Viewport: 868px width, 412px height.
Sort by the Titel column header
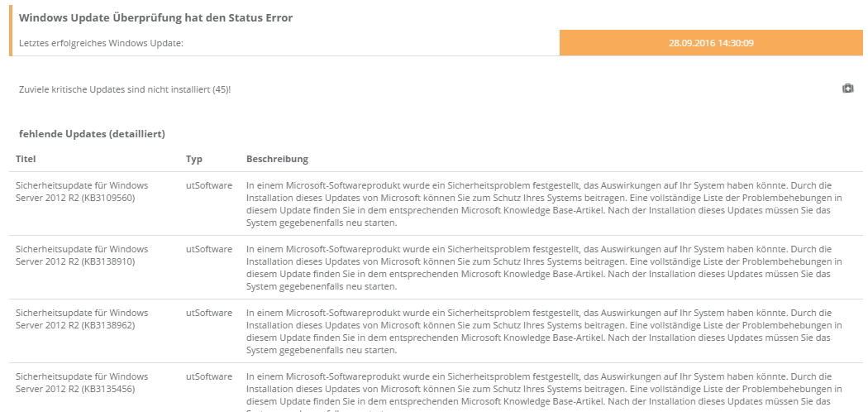[x=26, y=159]
